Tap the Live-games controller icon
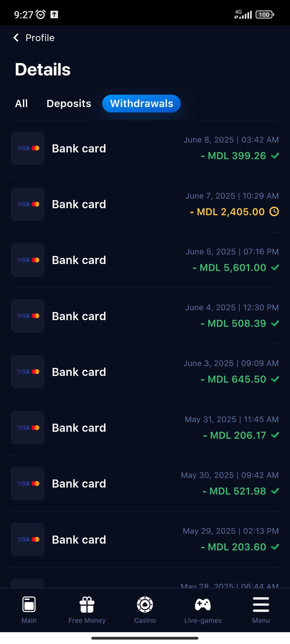The width and height of the screenshot is (290, 644). (x=203, y=604)
